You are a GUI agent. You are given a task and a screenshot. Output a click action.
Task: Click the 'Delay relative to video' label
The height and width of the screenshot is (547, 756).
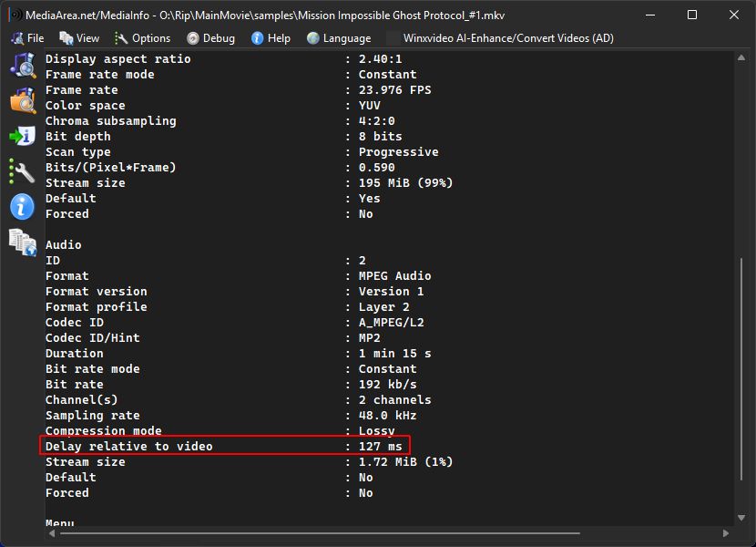coord(128,446)
